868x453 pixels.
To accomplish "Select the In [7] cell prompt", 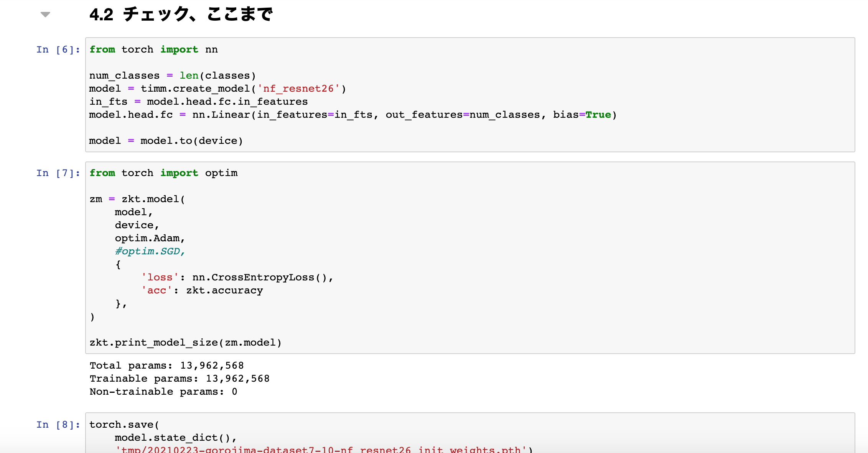I will [x=58, y=173].
